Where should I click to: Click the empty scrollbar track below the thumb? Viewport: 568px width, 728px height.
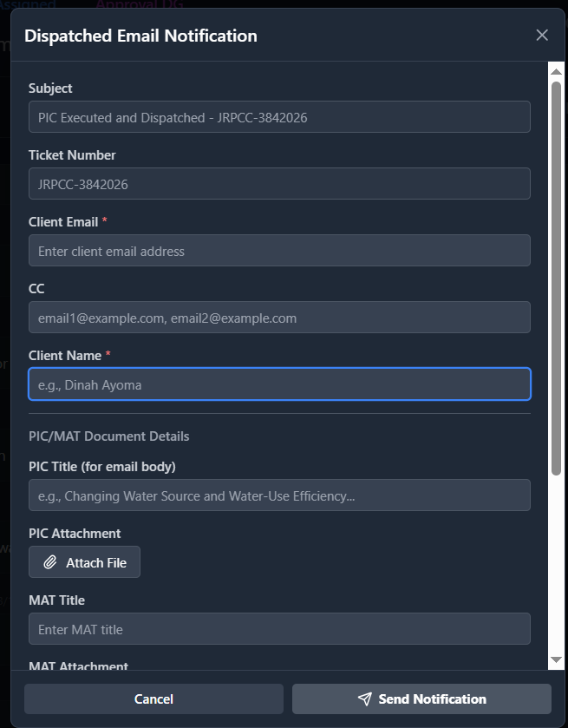556,564
